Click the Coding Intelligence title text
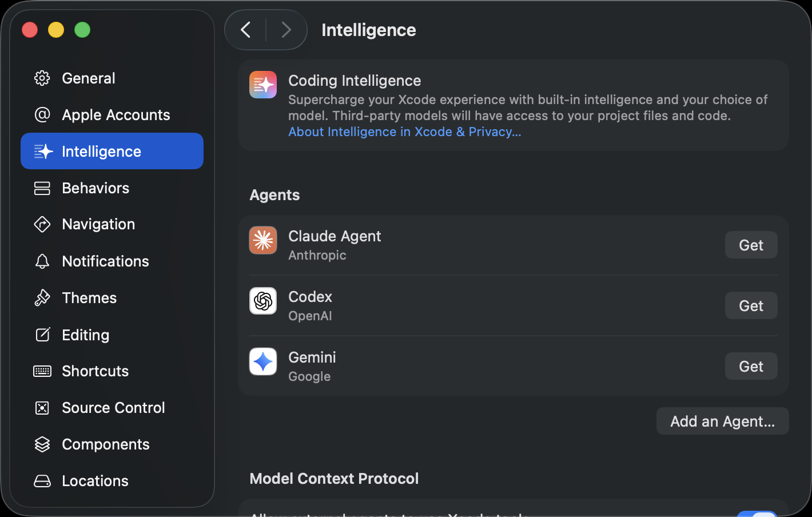This screenshot has width=812, height=517. (355, 81)
